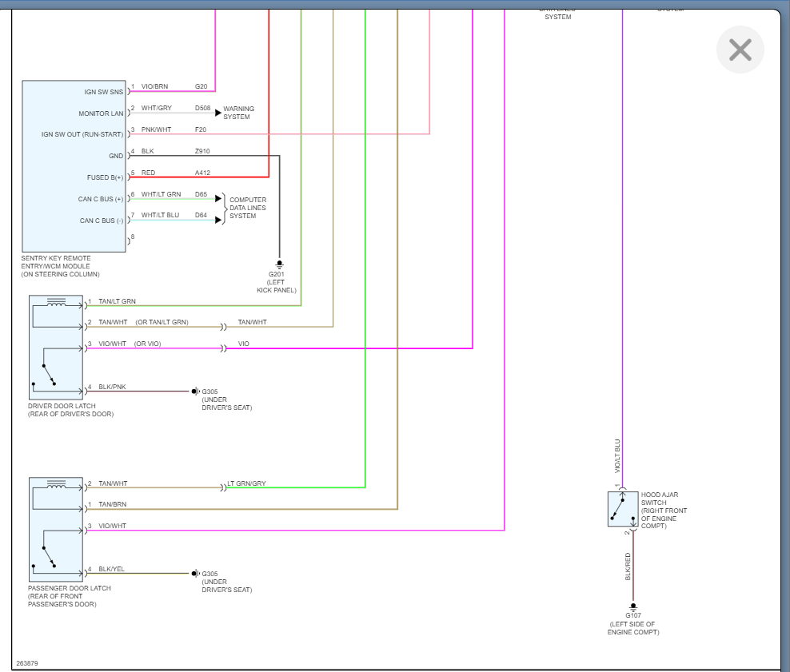
Task: Select the Sentry Key Remote Entry/WCM module box
Action: (x=74, y=166)
